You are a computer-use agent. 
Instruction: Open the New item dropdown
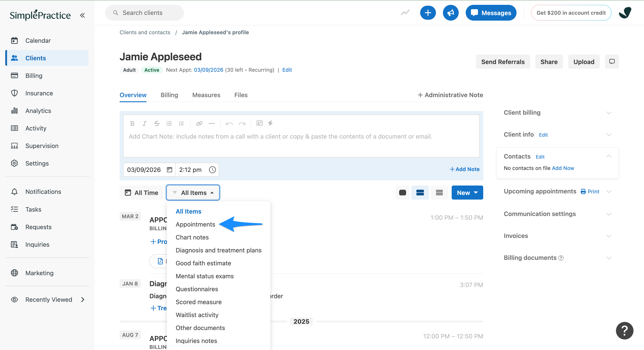pos(467,193)
